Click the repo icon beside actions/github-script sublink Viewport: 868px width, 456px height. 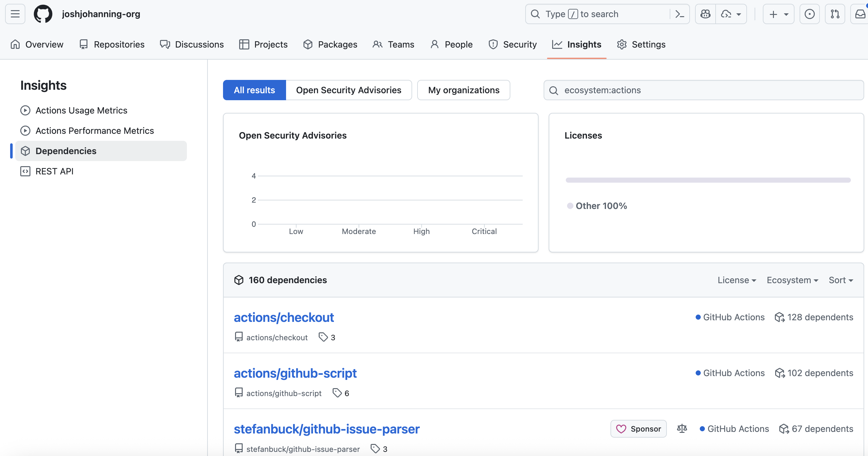tap(239, 393)
